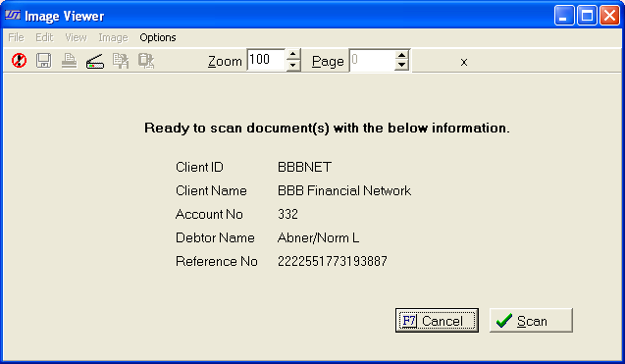Click the debtor name Abner/Norm L
The width and height of the screenshot is (625, 364).
(x=318, y=237)
